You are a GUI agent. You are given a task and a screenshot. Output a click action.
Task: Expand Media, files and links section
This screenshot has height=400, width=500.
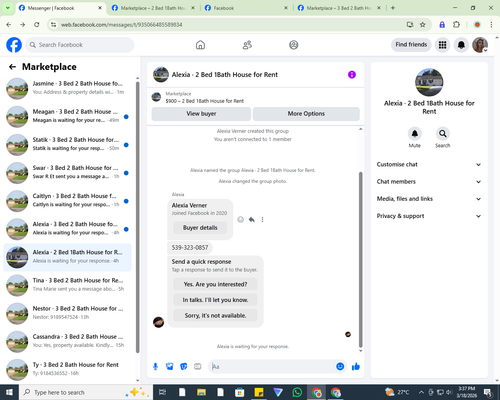429,199
